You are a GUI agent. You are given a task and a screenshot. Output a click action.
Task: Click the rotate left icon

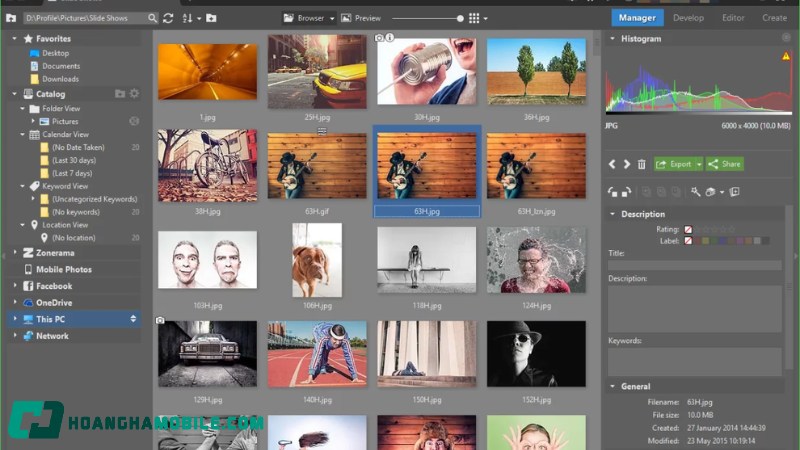coord(613,191)
